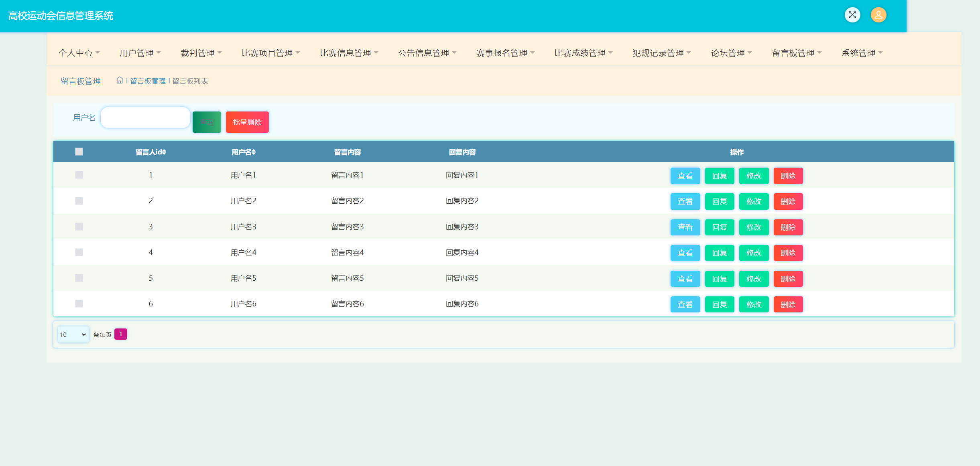Toggle the select-all header checkbox
Image resolution: width=980 pixels, height=466 pixels.
(79, 152)
